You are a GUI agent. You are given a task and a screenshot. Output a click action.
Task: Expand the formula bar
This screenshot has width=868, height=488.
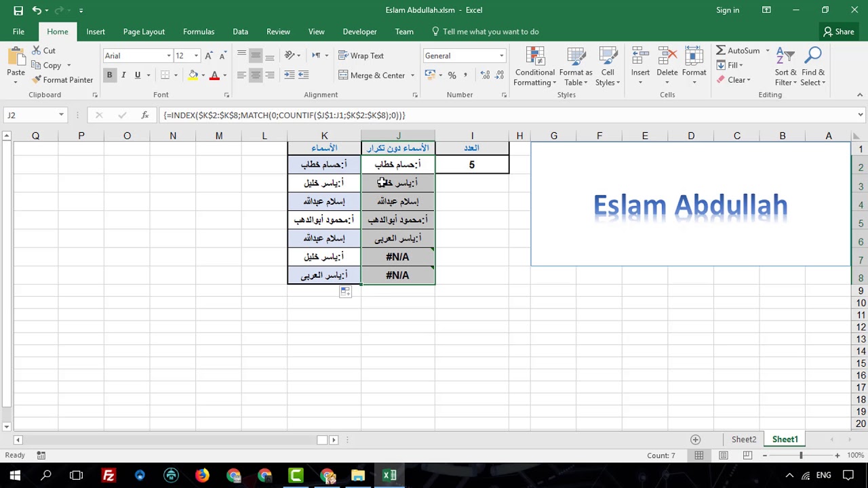point(860,115)
